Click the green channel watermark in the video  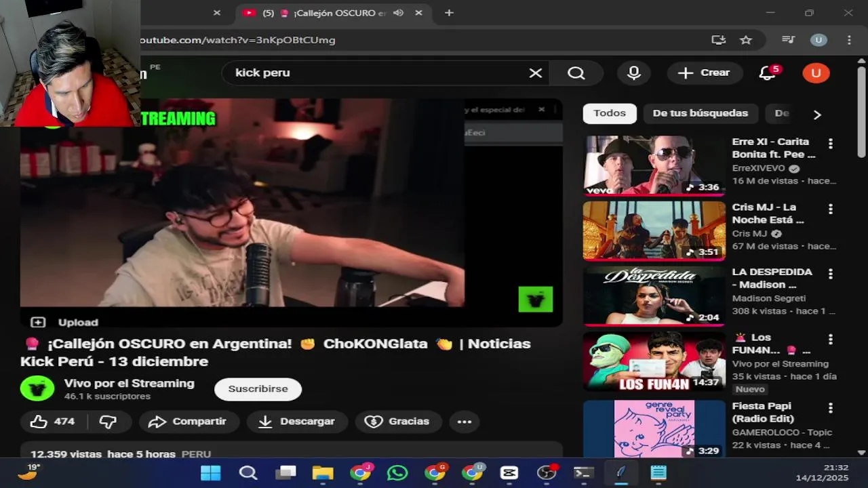click(x=536, y=299)
